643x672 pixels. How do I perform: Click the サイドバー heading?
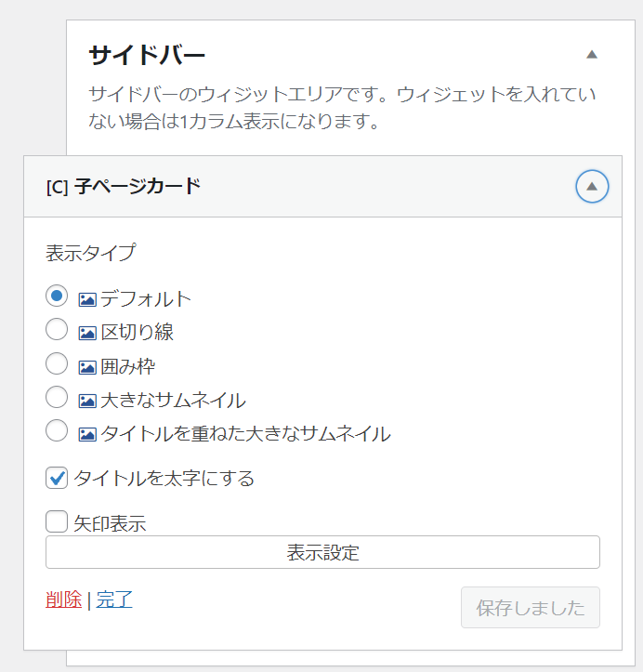[x=147, y=56]
